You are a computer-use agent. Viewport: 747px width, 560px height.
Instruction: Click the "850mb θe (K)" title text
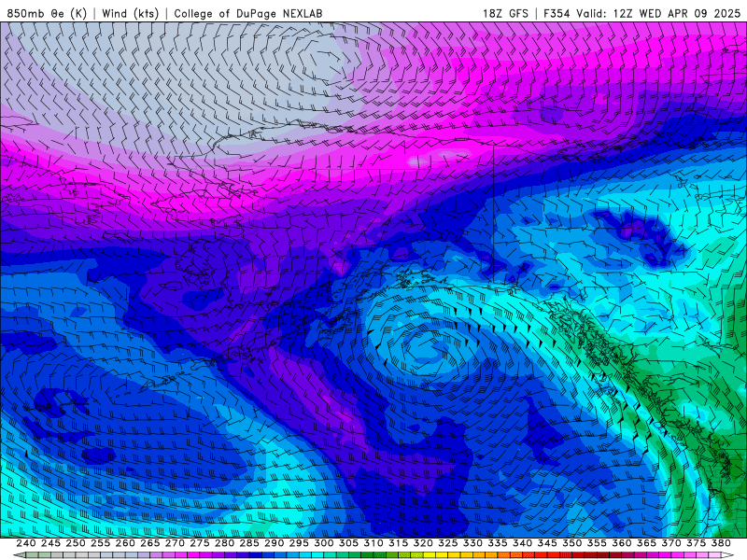(x=47, y=13)
